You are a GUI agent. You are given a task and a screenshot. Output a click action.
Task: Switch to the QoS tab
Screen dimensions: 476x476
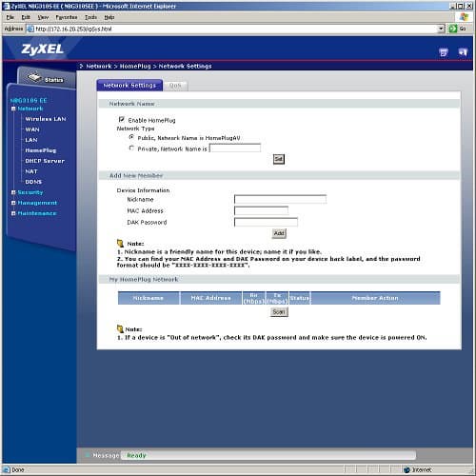point(175,86)
